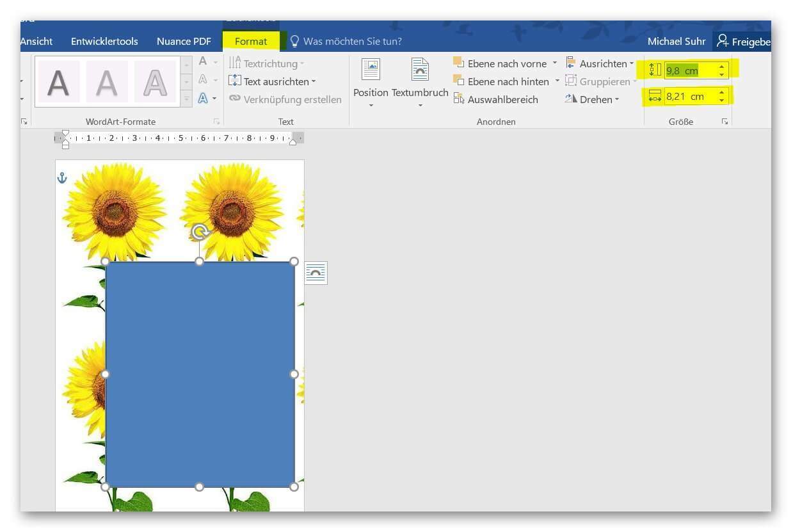Open the Ebene nach vorne dropdown arrow

tap(554, 63)
